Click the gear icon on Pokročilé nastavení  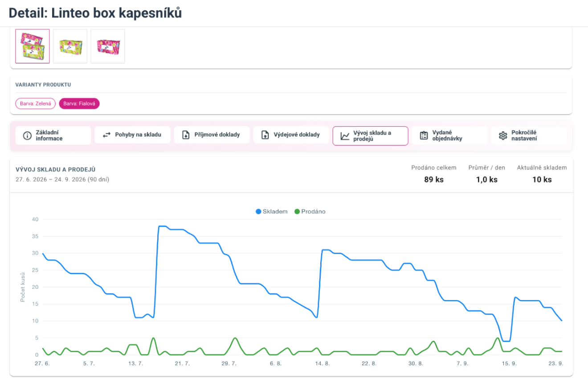(x=503, y=136)
